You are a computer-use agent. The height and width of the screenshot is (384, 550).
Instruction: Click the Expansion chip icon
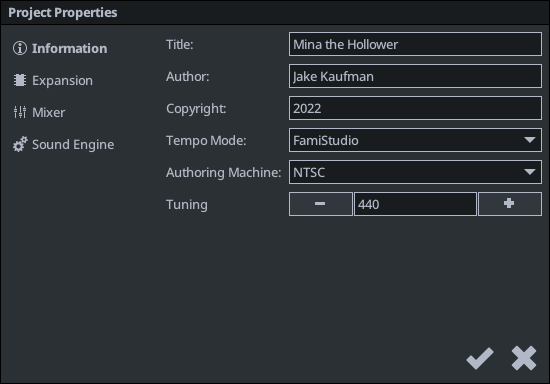[x=20, y=80]
